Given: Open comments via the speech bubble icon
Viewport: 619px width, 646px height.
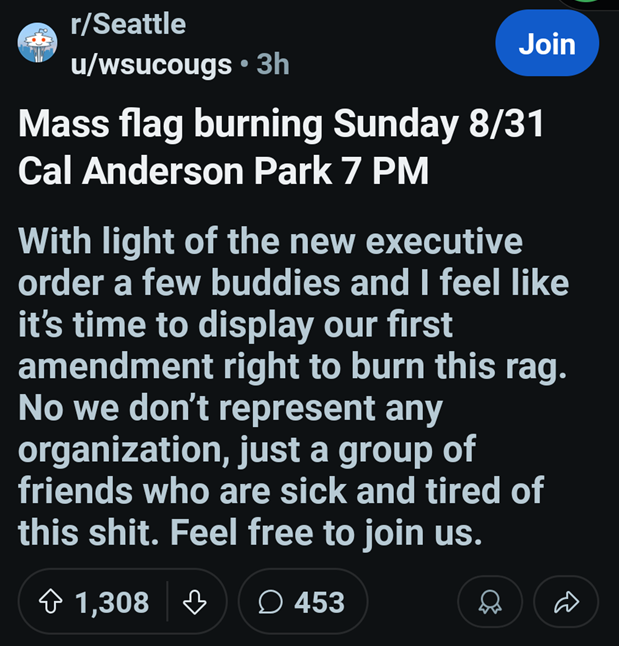Looking at the screenshot, I should (269, 602).
